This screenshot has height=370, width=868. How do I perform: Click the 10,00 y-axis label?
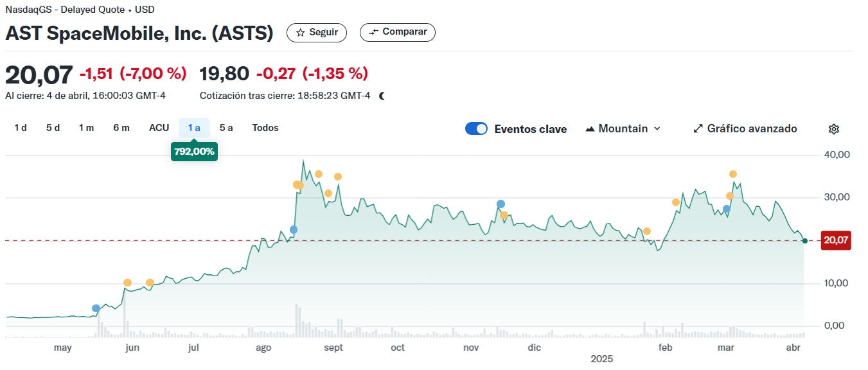[837, 283]
